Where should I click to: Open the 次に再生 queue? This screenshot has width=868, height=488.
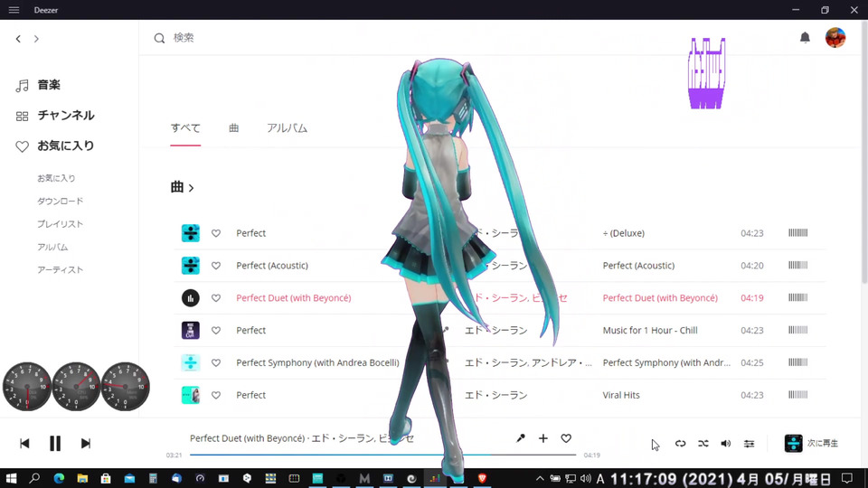pos(812,443)
